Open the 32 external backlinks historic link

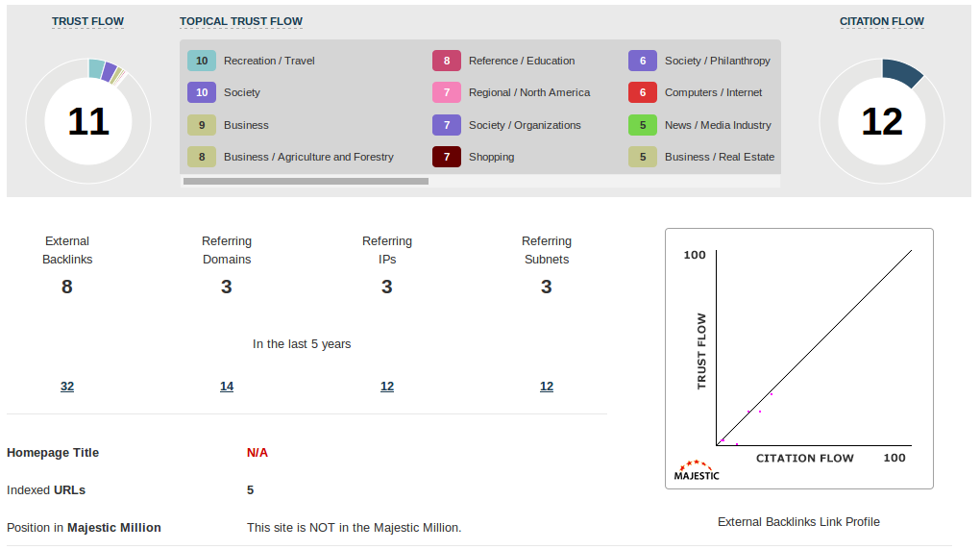pos(67,387)
